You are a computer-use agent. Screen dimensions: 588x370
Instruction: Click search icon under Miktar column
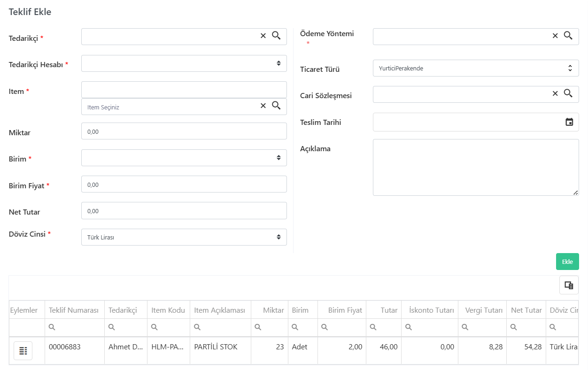point(258,327)
